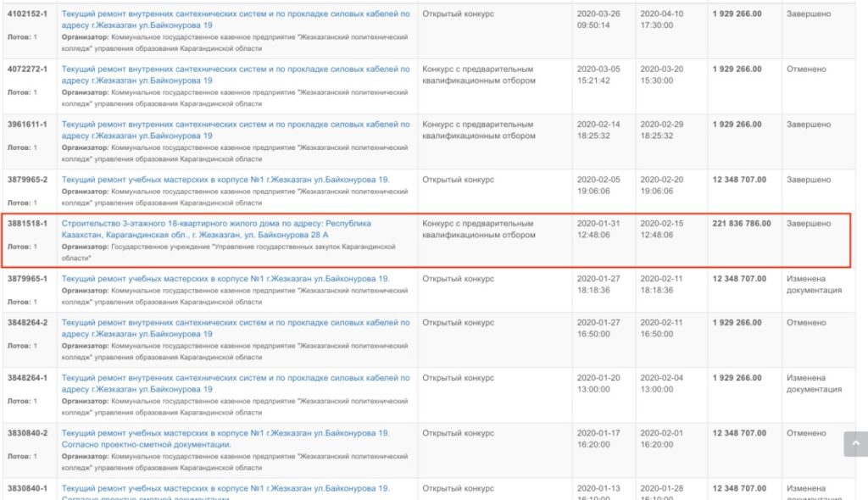The width and height of the screenshot is (868, 500).
Task: Click the organizer text in row 3879965-2
Action: 235,197
